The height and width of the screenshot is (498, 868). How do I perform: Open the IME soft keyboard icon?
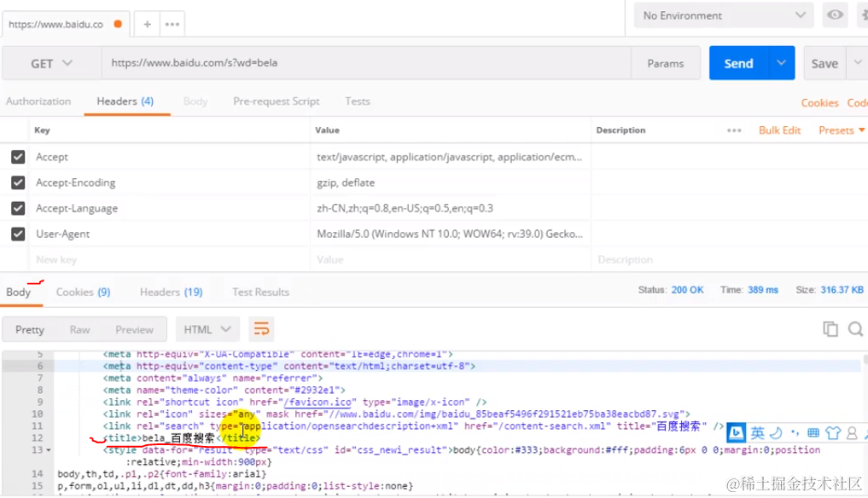813,432
